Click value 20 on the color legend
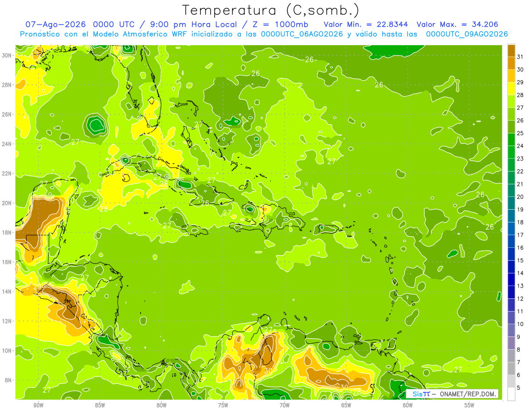Image resolution: width=532 pixels, height=411 pixels. point(520,197)
